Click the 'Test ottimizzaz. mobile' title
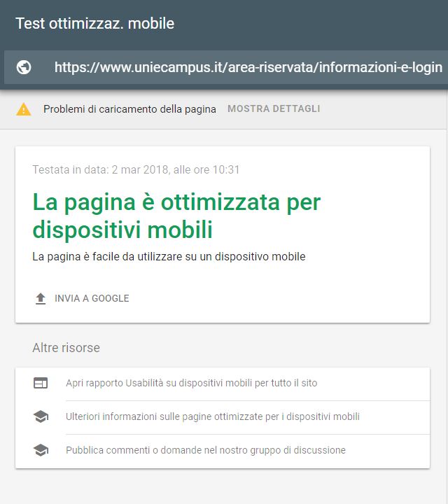The height and width of the screenshot is (504, 448). tap(94, 24)
